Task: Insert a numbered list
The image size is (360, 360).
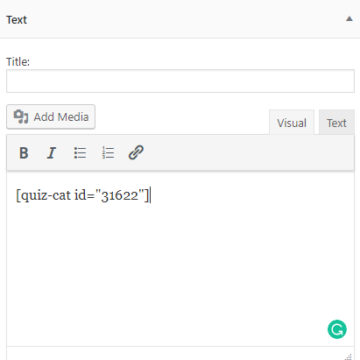Action: [x=108, y=153]
